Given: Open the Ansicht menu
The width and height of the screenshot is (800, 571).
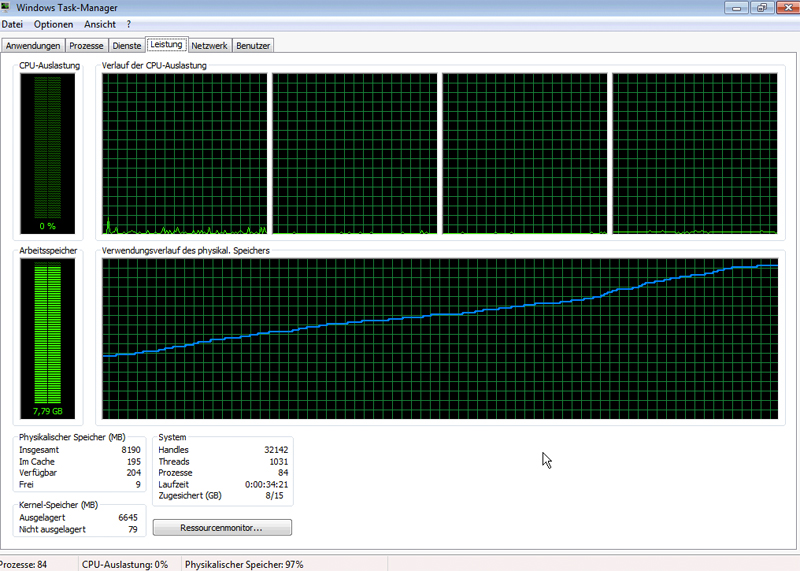Looking at the screenshot, I should (x=100, y=24).
